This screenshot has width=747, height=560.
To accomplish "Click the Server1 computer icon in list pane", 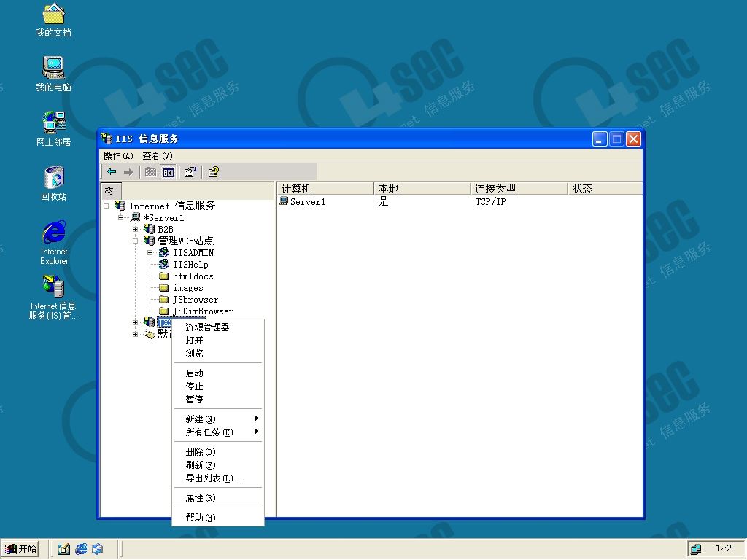I will tap(284, 201).
